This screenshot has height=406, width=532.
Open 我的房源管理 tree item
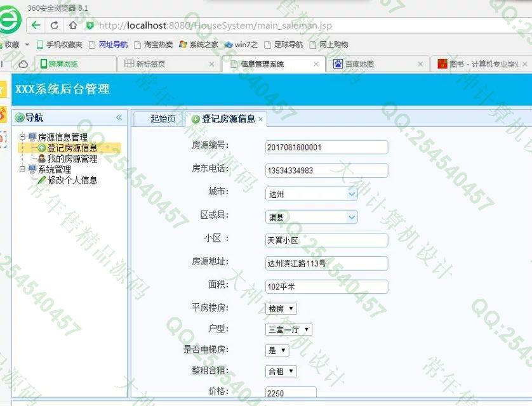coord(72,159)
